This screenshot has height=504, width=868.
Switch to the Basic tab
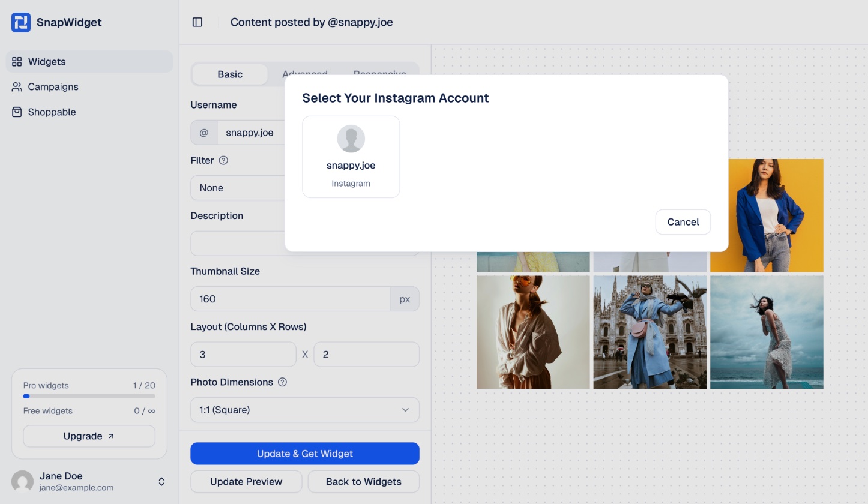click(230, 74)
